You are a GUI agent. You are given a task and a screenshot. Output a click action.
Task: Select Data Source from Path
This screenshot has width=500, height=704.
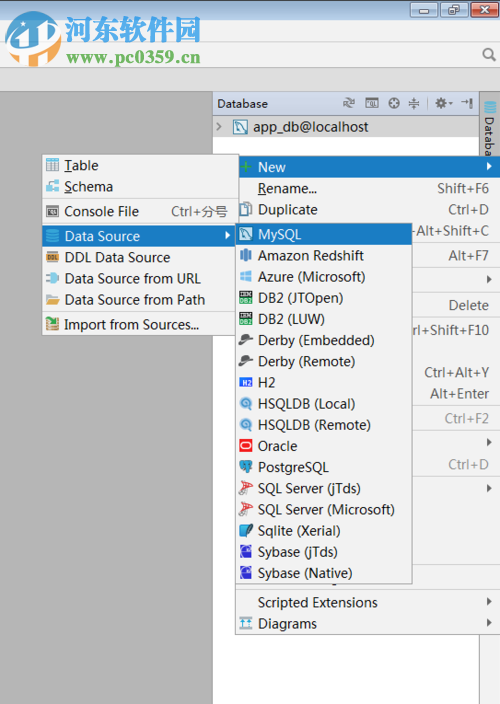tap(139, 299)
